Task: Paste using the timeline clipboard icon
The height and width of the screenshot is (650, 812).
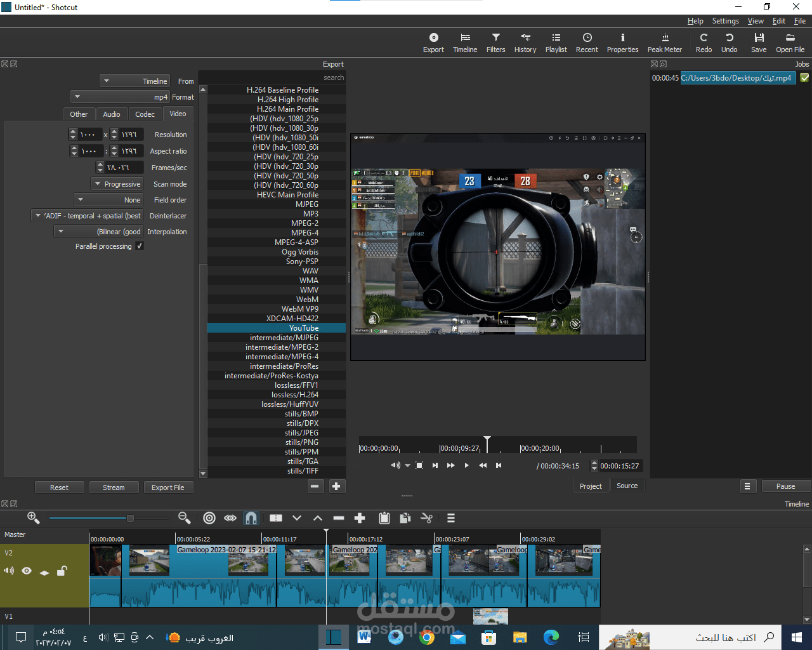Action: click(x=384, y=518)
